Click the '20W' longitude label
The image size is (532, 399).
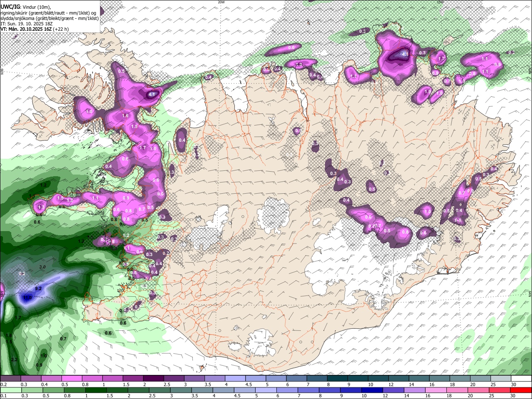point(221,2)
